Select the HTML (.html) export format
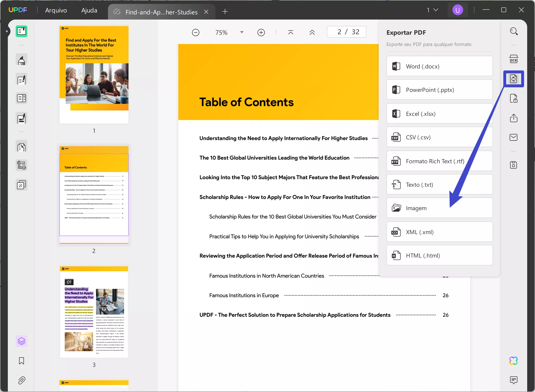 tap(439, 255)
